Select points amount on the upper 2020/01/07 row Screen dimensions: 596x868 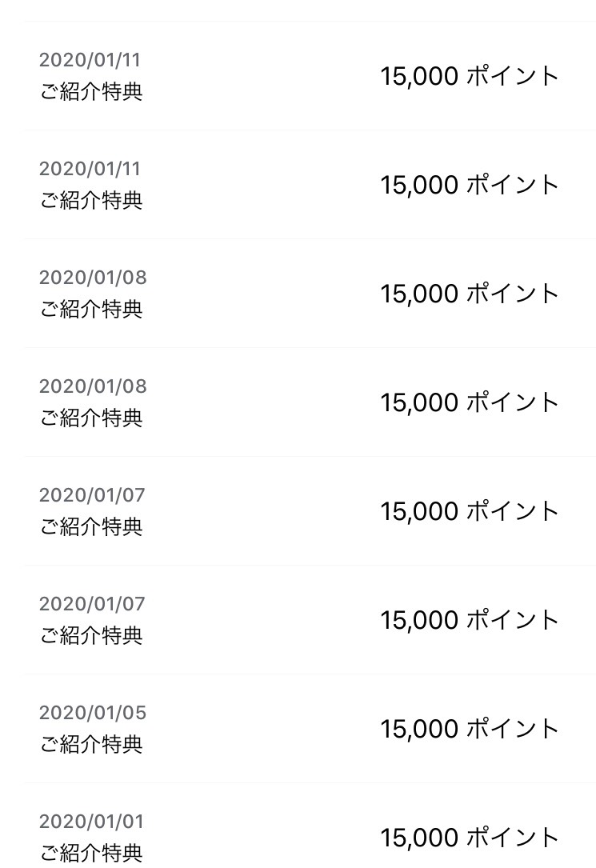pos(470,511)
